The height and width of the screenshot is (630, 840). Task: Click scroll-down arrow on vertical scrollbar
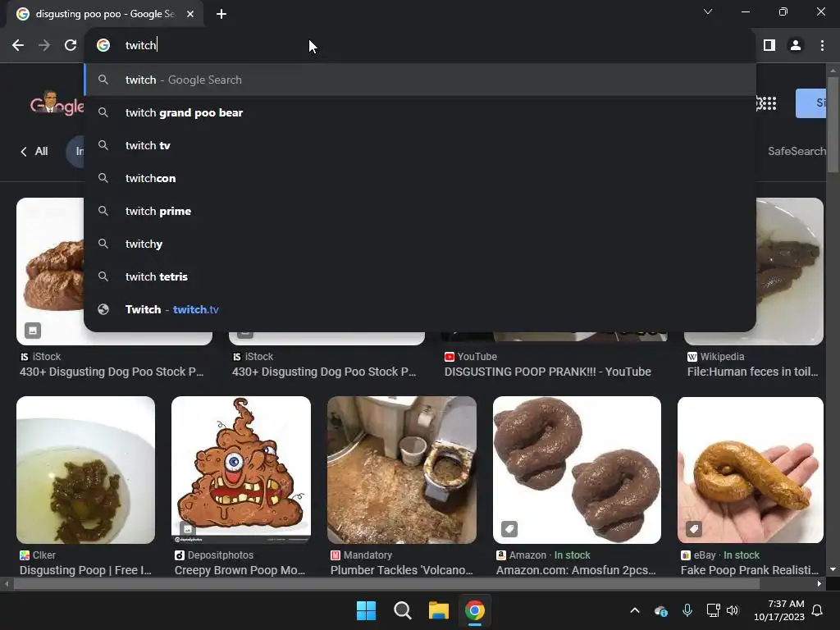[833, 569]
